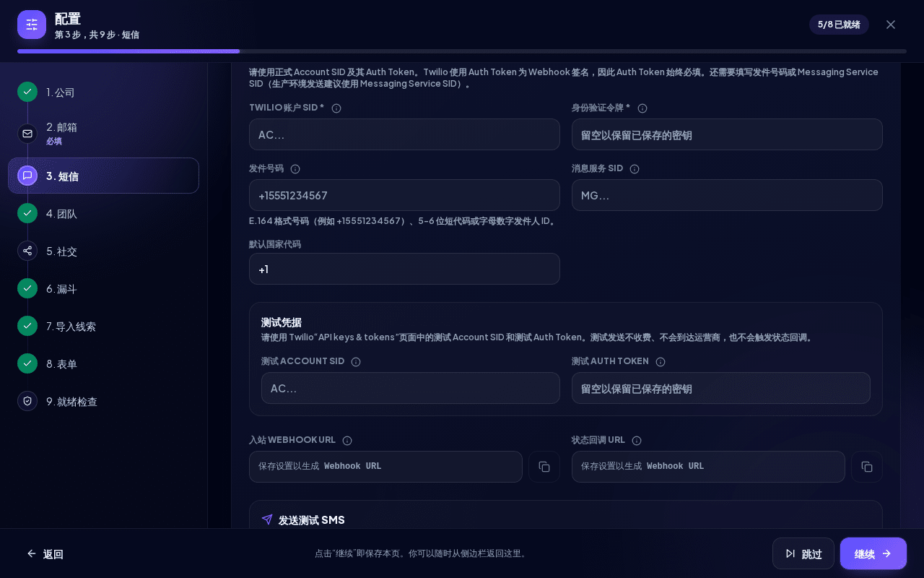Click info icon beside 测试 ACCOUNT SID
This screenshot has height=578, width=924.
tap(356, 362)
